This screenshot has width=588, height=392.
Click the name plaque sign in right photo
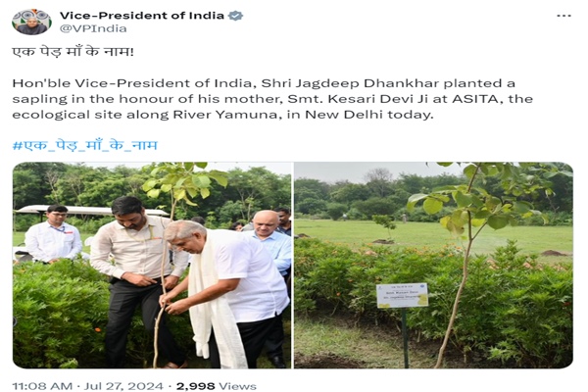[403, 295]
